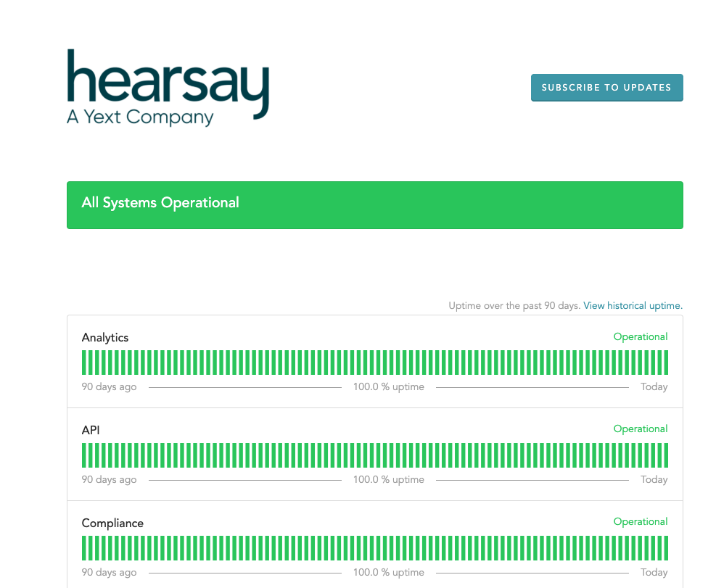
Task: Click the All Systems Operational banner
Action: click(x=375, y=205)
